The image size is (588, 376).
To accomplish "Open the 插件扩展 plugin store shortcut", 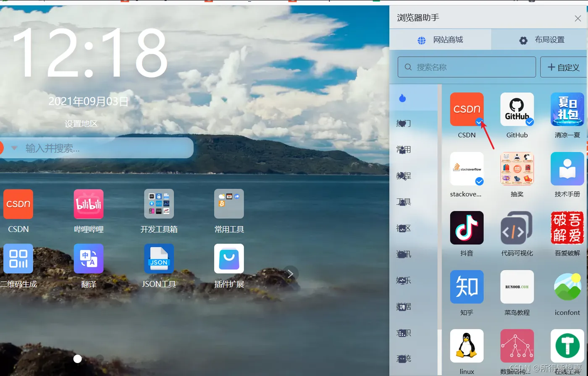I will 229,258.
